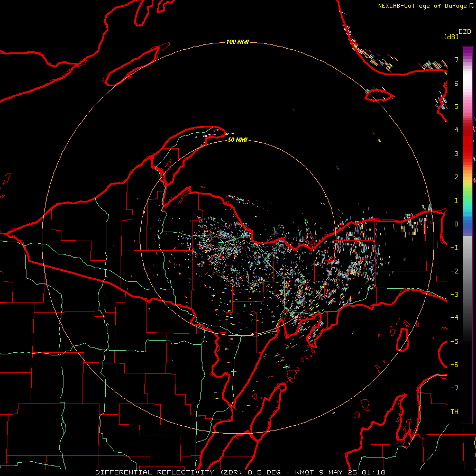Click the gray -2 dB band on the color scale
Screen dimensions: 476x476
[467, 271]
